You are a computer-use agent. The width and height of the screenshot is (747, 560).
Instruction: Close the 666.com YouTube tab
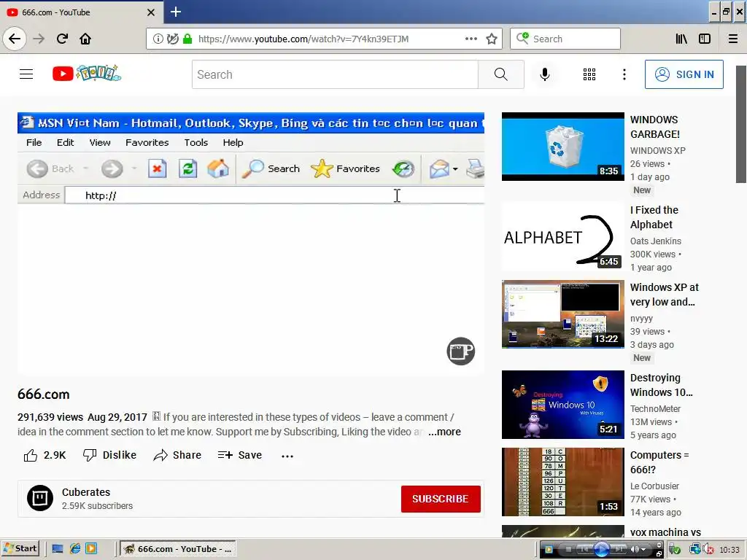pyautogui.click(x=151, y=12)
